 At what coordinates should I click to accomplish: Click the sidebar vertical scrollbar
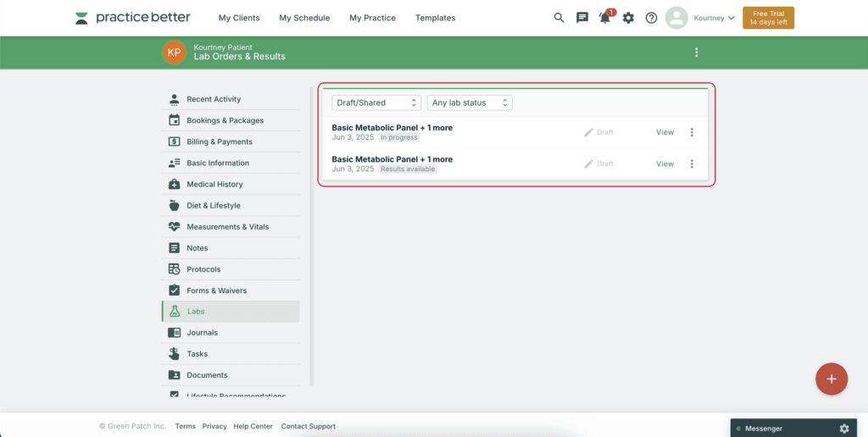tap(312, 237)
